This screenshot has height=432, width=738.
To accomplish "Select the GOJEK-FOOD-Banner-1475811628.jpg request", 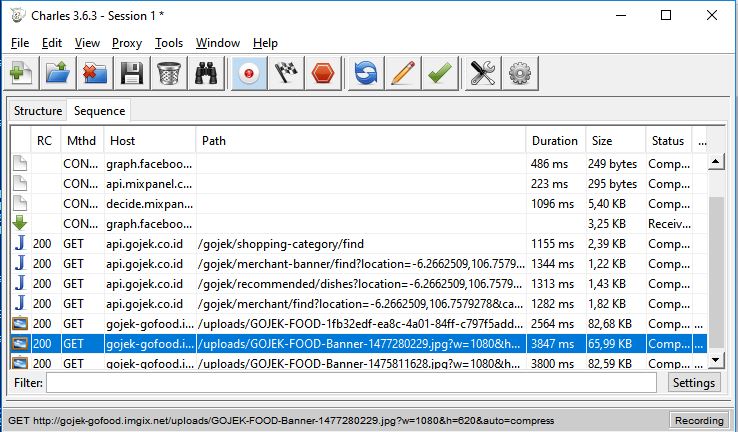I will pyautogui.click(x=358, y=362).
